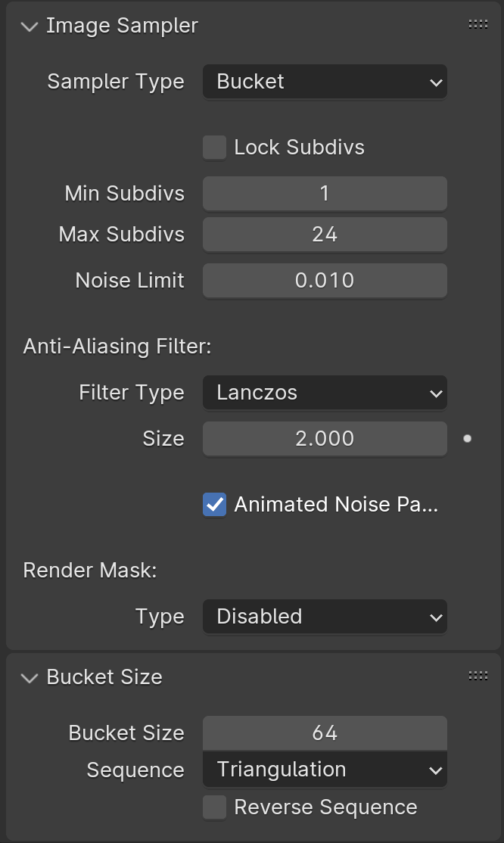The image size is (504, 843).
Task: Open the Sequence Triangulation dropdown
Action: coord(325,770)
